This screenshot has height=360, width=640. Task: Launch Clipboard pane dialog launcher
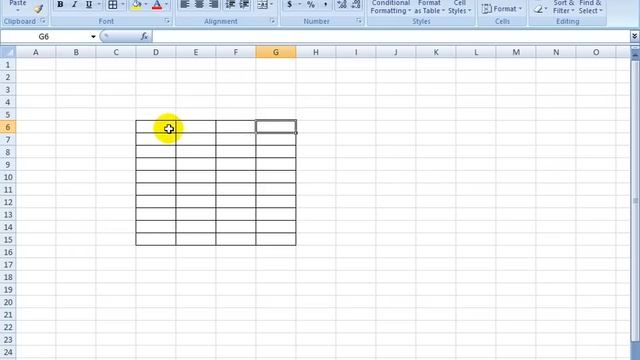click(43, 21)
